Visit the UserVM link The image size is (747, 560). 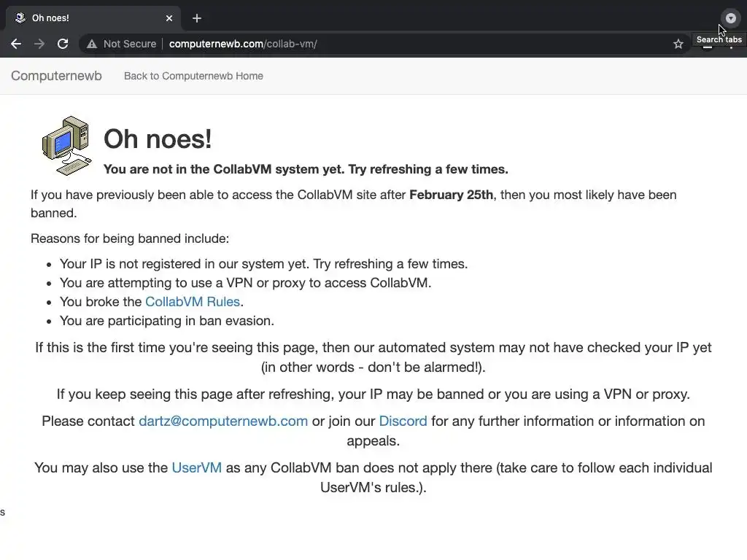pyautogui.click(x=196, y=468)
